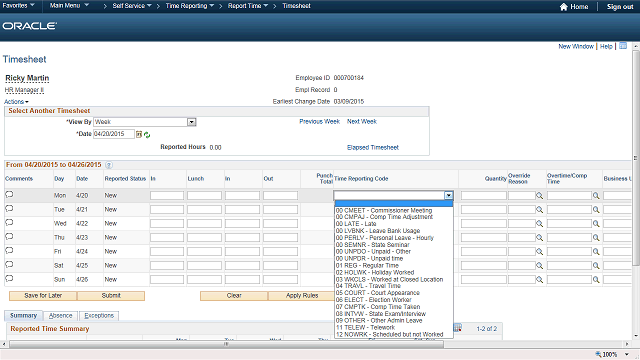
Task: Click Override Reason lookup for Thu row
Action: pyautogui.click(x=540, y=238)
